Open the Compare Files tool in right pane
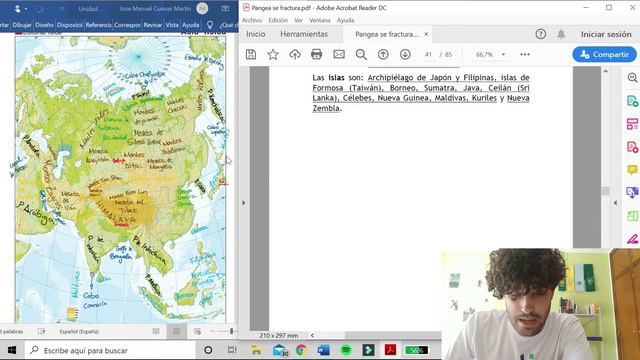Screen dimensions: 640x360 pos(632,216)
